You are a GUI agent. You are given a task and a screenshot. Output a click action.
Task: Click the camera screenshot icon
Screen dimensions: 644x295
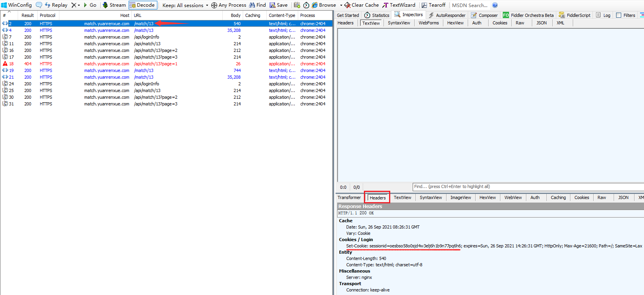tap(297, 5)
